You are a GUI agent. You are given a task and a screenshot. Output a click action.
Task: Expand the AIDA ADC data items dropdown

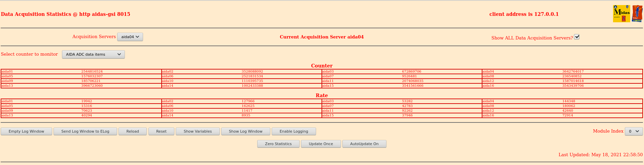coord(93,54)
